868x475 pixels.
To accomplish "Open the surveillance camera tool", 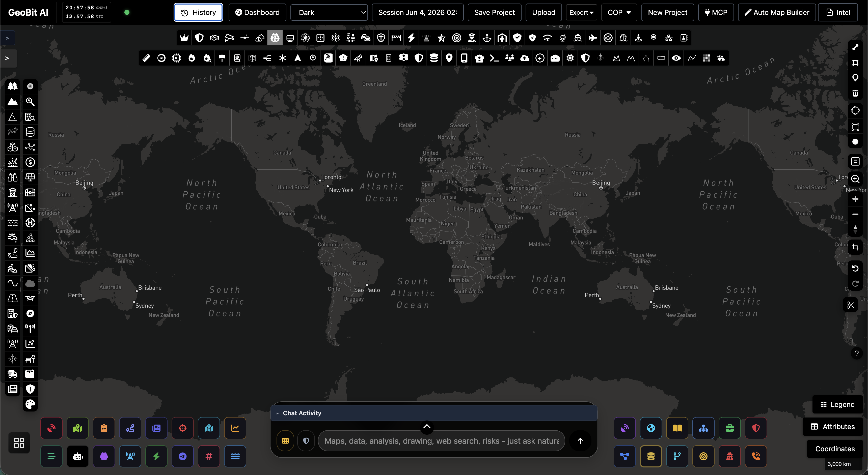I will 229,38.
